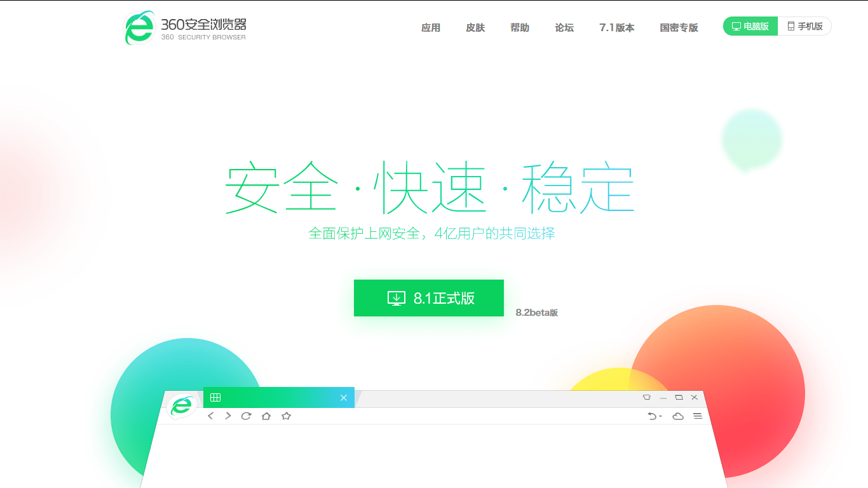Click the favorites star icon
868x488 pixels.
click(286, 416)
